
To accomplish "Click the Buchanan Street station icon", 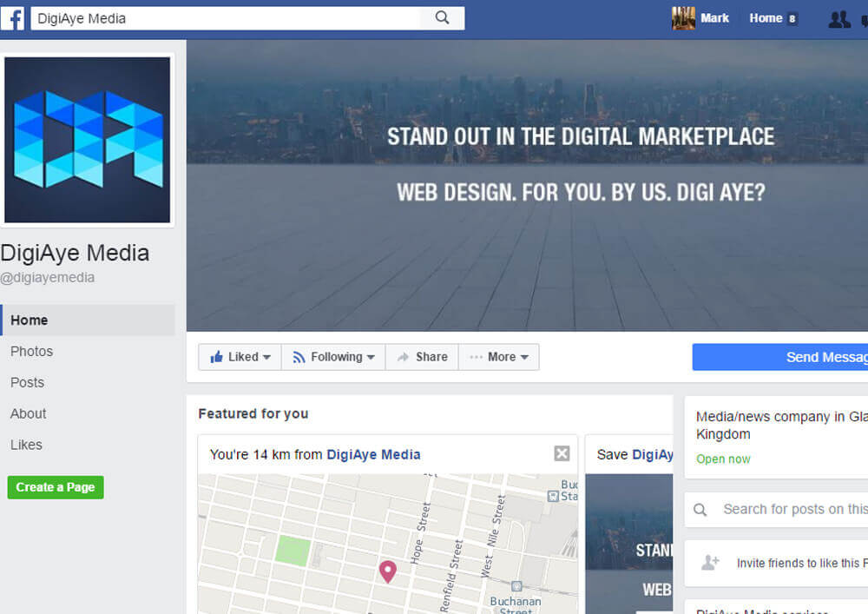I will click(x=516, y=586).
